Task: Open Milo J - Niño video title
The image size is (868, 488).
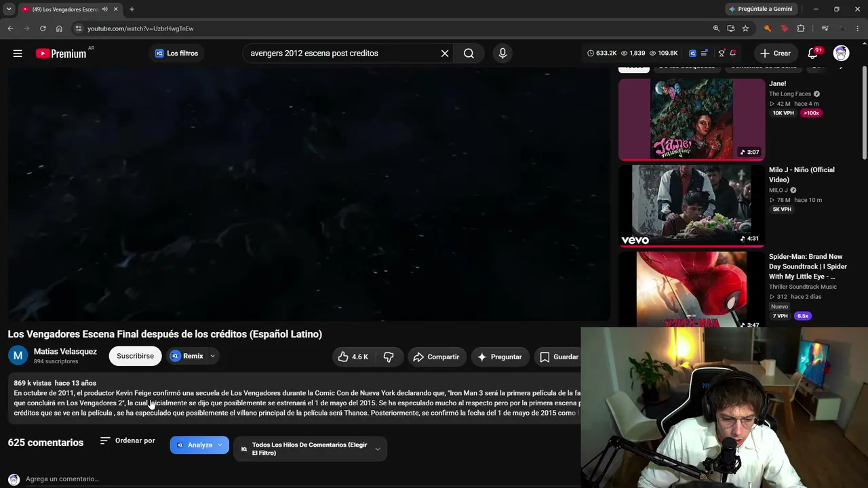Action: pyautogui.click(x=802, y=175)
